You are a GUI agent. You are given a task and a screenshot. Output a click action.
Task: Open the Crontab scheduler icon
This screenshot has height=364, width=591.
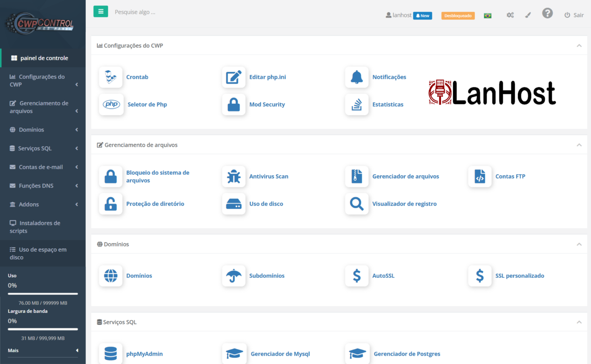[x=110, y=77]
